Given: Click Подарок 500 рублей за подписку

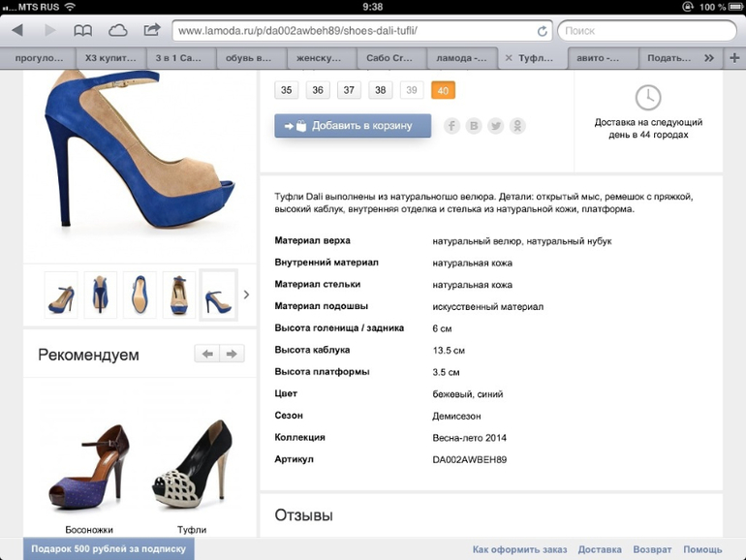Looking at the screenshot, I should (x=109, y=548).
